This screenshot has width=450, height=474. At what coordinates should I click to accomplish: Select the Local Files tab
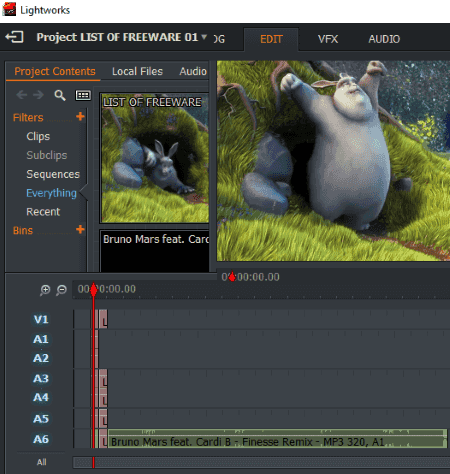137,71
